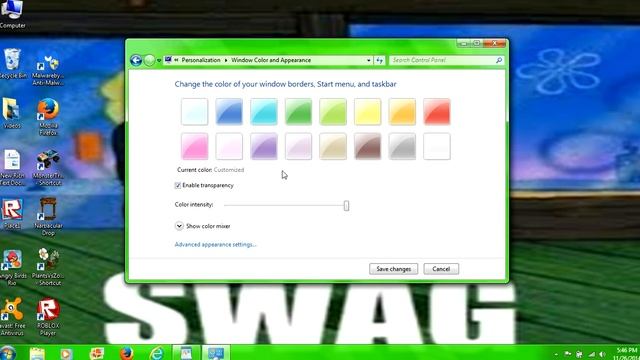Select the blue Twilight color swatch
The width and height of the screenshot is (640, 360).
pyautogui.click(x=229, y=111)
